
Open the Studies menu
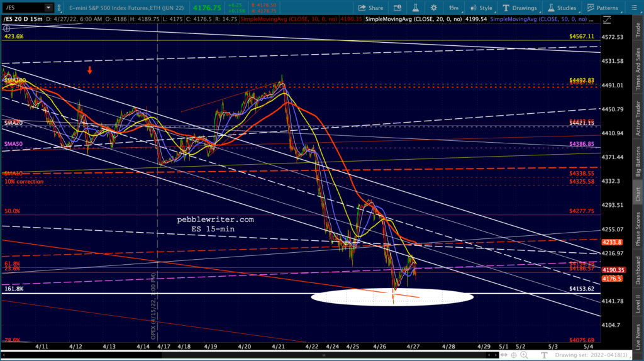point(562,8)
